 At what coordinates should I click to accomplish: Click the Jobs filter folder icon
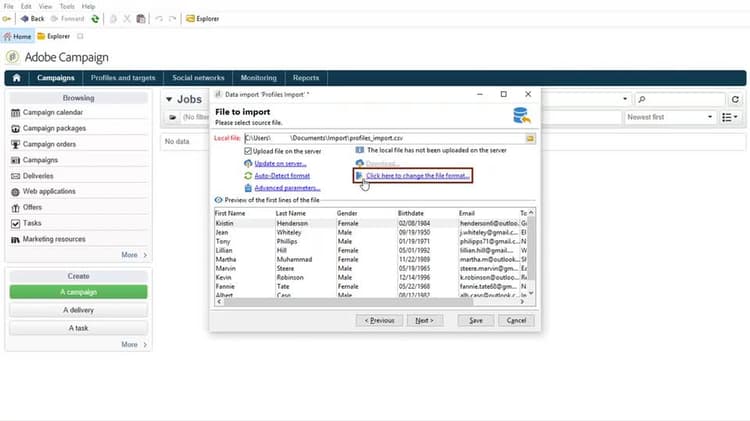coord(172,117)
